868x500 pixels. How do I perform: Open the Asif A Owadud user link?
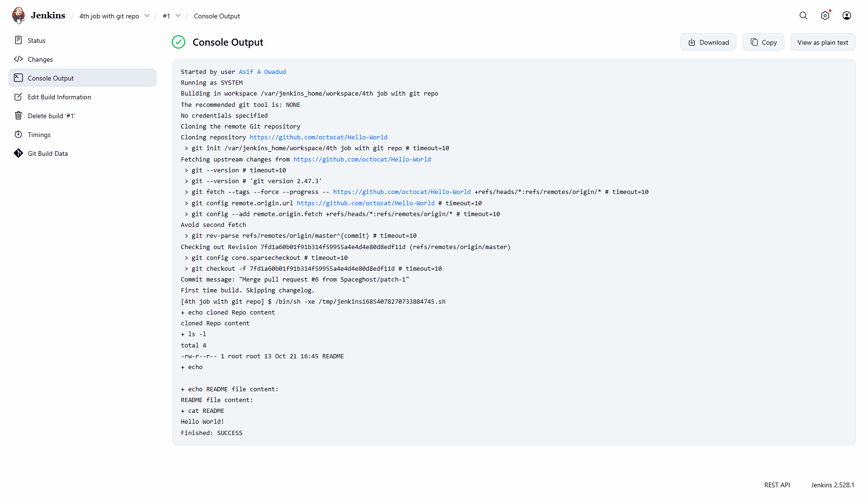pyautogui.click(x=262, y=72)
